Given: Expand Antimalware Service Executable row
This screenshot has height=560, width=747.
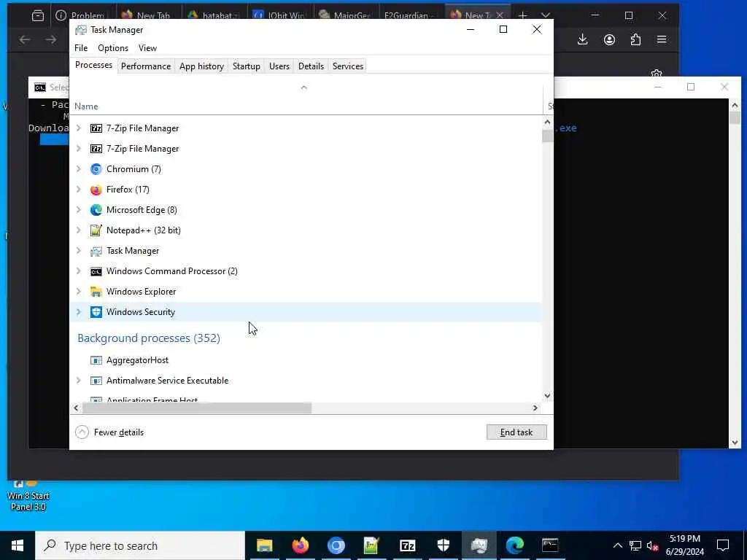Looking at the screenshot, I should point(79,381).
